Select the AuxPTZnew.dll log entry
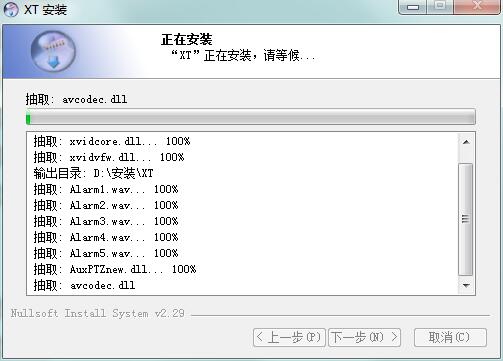 tap(115, 269)
